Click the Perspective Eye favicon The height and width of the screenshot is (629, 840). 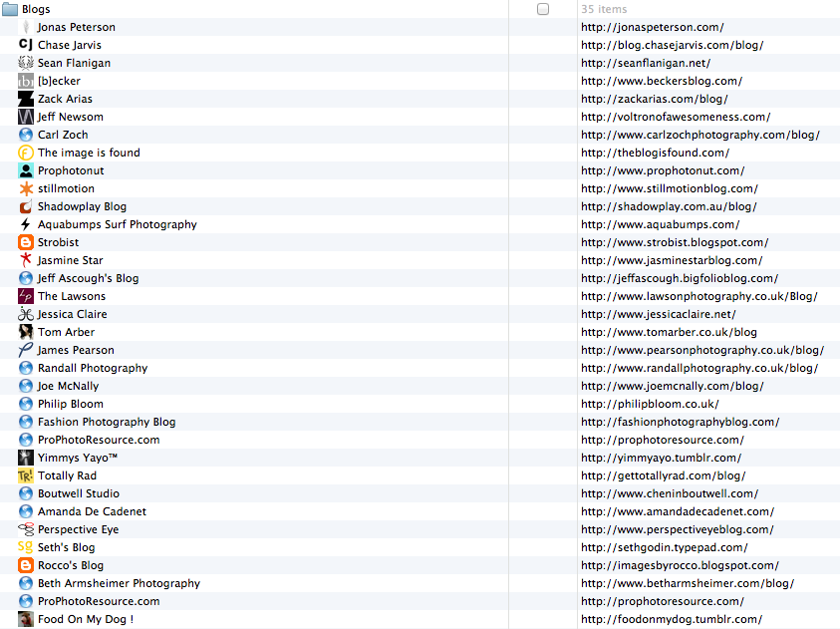[26, 529]
